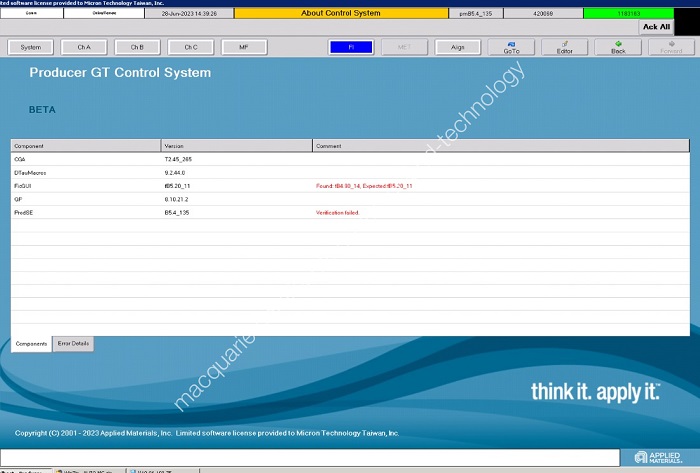Select the blue FI button

[x=350, y=47]
